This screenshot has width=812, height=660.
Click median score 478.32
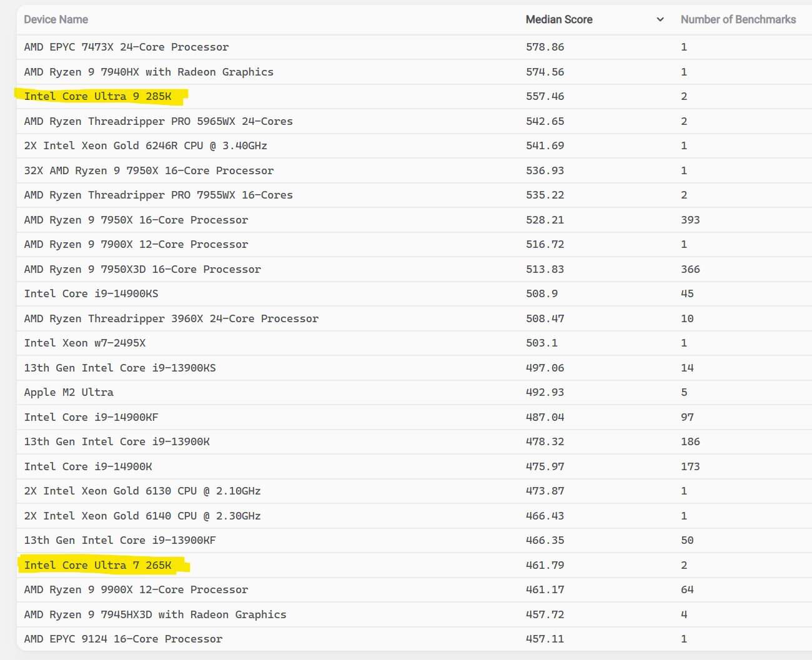tap(545, 441)
